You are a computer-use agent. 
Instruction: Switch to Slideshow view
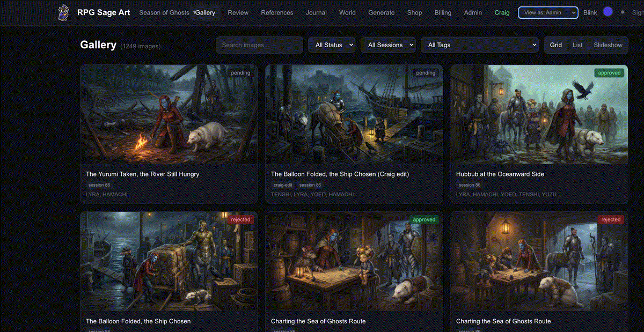(x=608, y=45)
